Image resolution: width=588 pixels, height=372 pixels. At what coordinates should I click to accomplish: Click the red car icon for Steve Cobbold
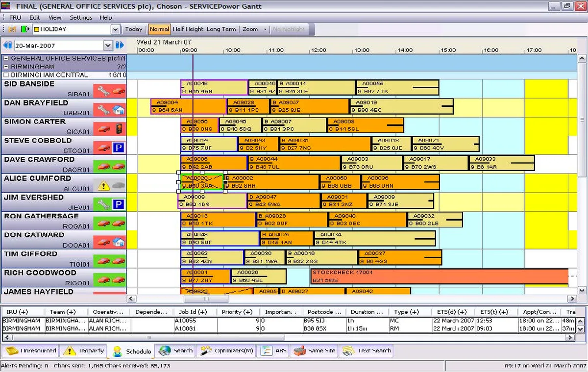[x=103, y=148]
